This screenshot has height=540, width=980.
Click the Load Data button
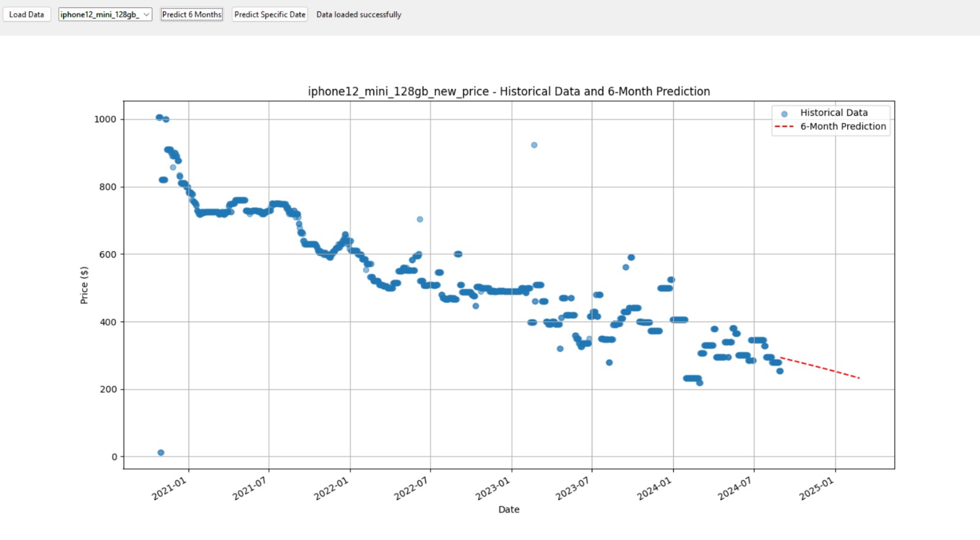click(26, 15)
